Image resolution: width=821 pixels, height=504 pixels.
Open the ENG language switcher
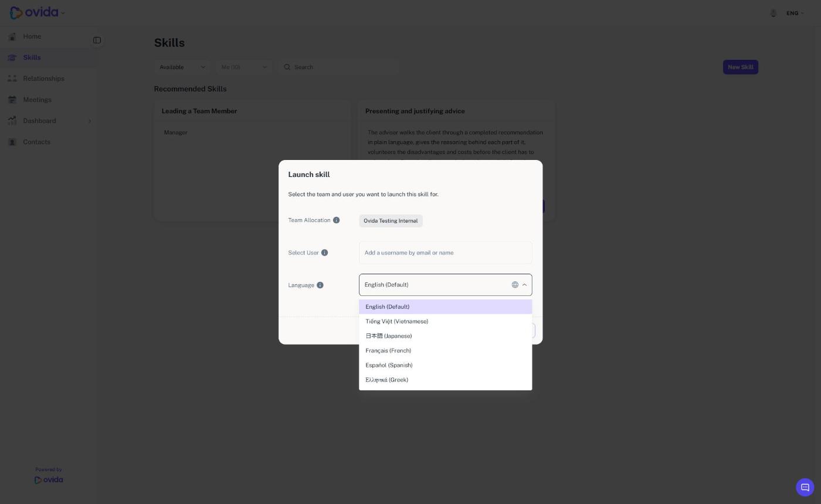[795, 13]
